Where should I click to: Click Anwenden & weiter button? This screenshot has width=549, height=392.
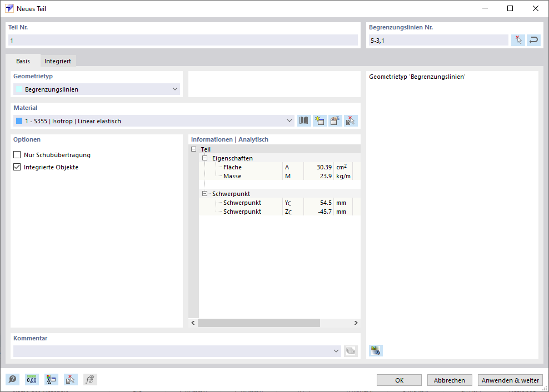(510, 380)
